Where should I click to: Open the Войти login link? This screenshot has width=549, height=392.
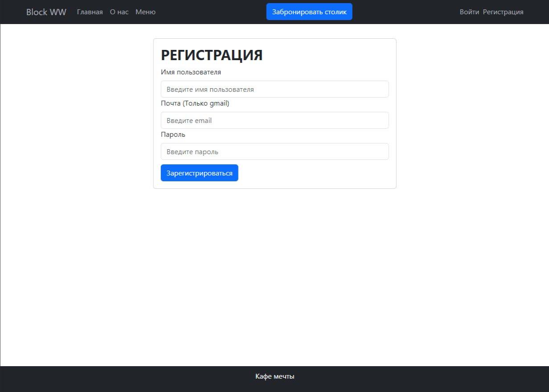pos(469,12)
